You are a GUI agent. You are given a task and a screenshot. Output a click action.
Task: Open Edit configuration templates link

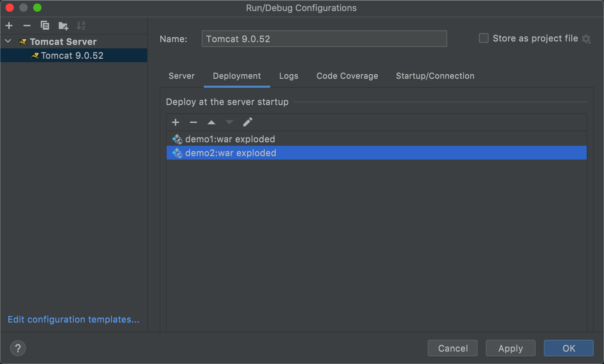74,319
